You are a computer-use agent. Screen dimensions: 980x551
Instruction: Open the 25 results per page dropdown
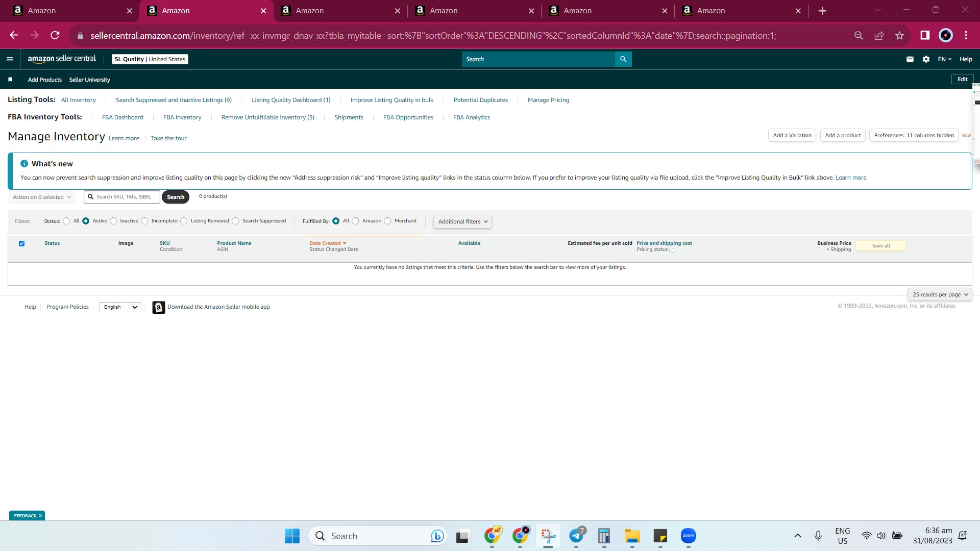pyautogui.click(x=940, y=294)
